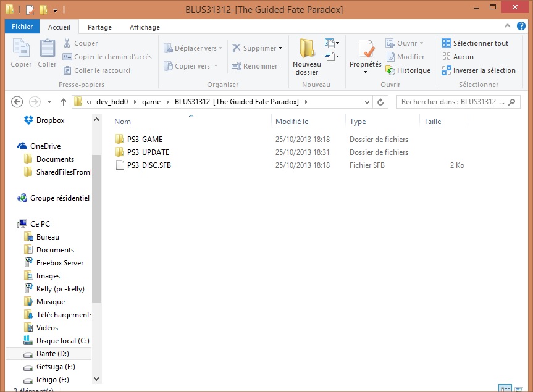Open Images folder
Screen dimensions: 533x392
(x=42, y=276)
